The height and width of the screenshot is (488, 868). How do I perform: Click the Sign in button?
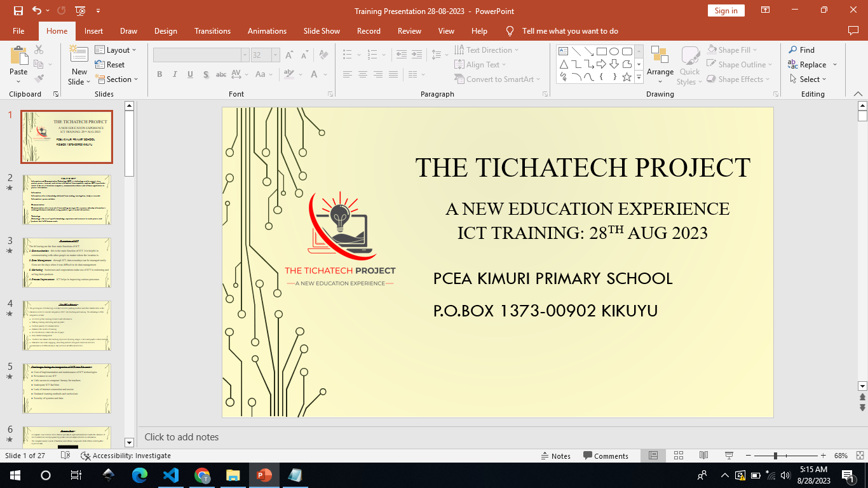point(726,11)
